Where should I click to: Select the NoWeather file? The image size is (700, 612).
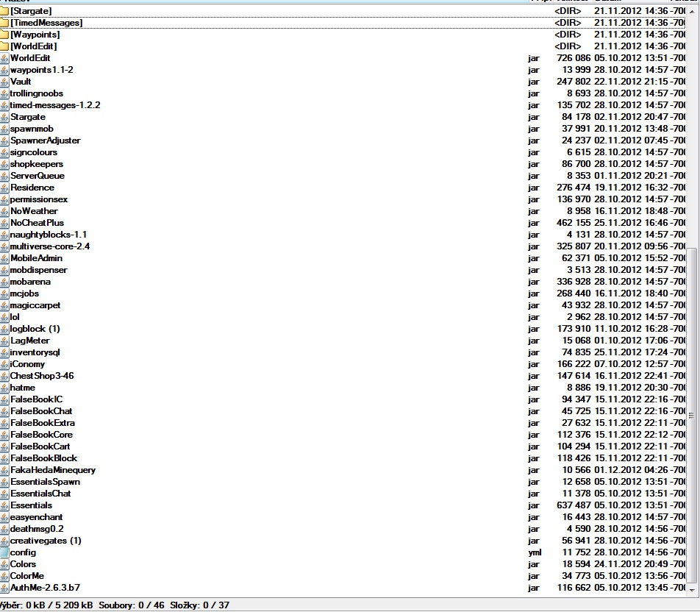pyautogui.click(x=34, y=211)
